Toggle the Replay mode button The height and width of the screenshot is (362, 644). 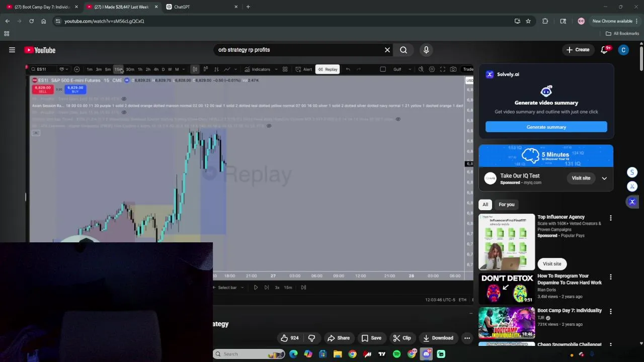[328, 69]
